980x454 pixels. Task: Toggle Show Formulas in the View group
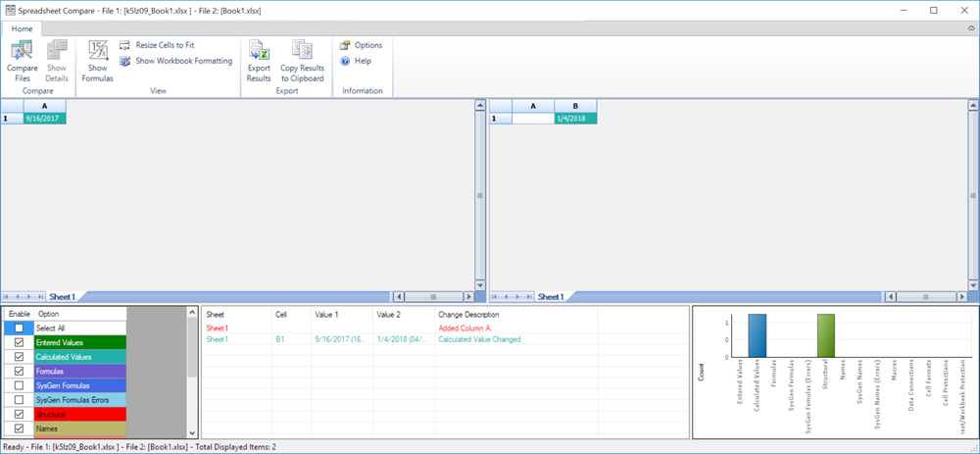point(97,61)
